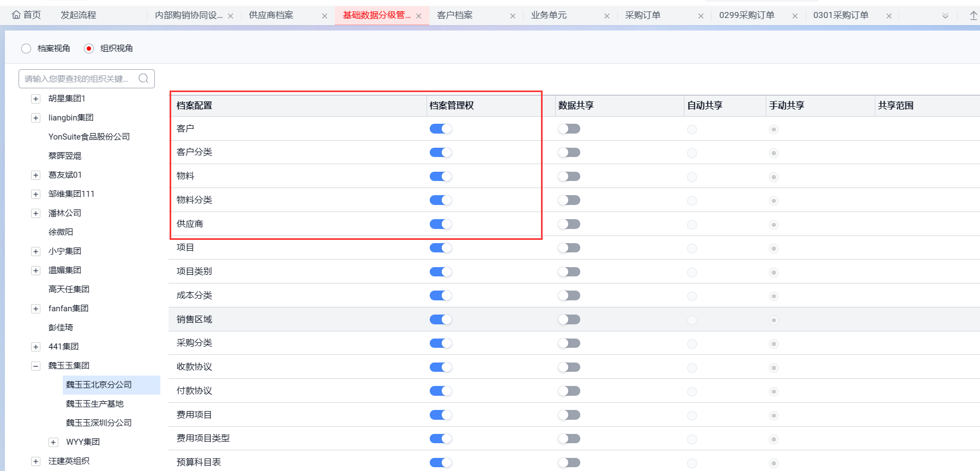Enable 数据共享 toggle for 物料
Viewport: 980px width, 471px height.
tap(569, 177)
